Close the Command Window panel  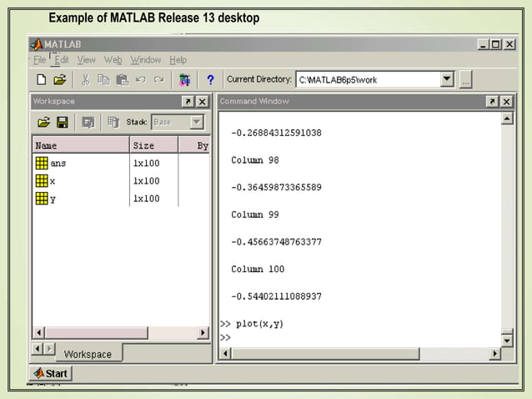(506, 102)
